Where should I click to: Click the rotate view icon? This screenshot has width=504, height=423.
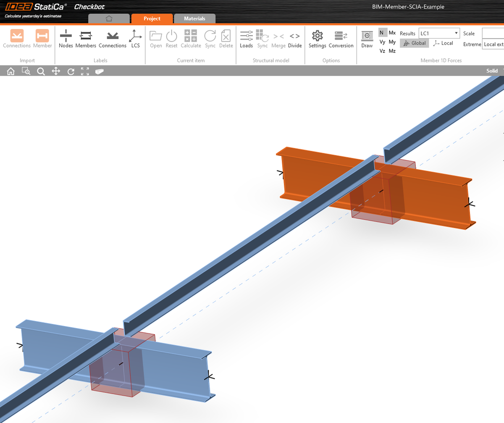70,71
